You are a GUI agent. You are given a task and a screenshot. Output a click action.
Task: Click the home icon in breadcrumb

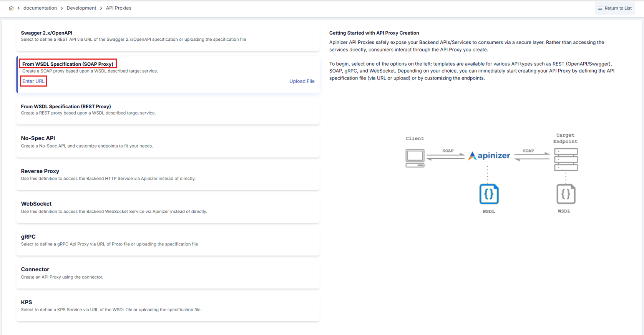coord(11,8)
